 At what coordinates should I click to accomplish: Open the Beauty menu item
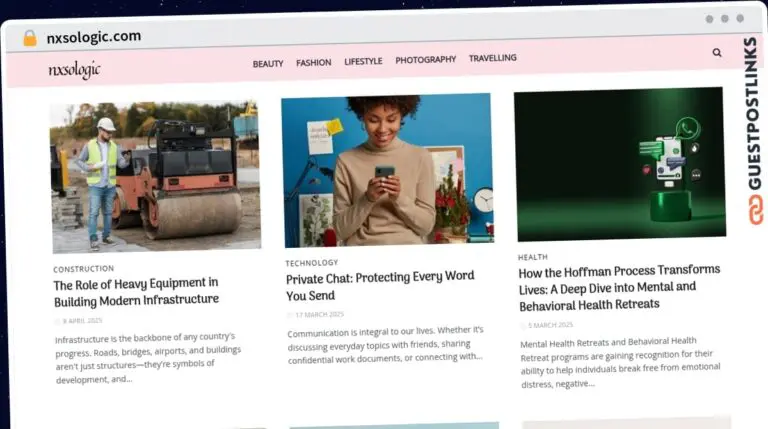[x=268, y=64]
